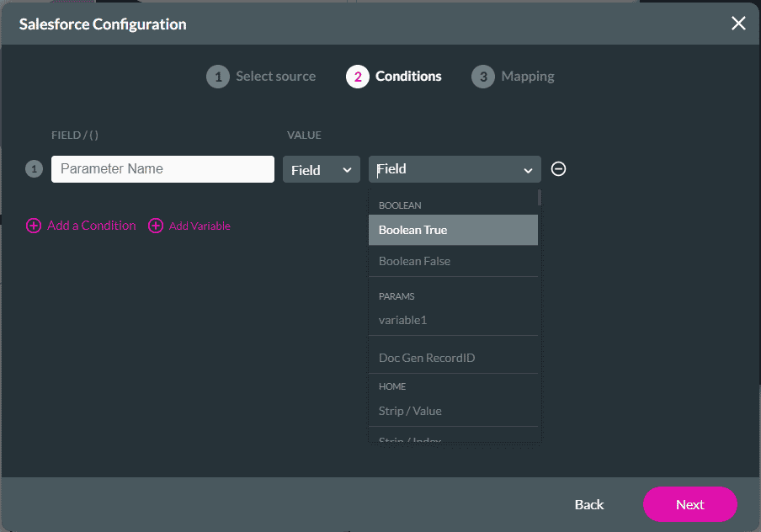This screenshot has height=532, width=761.
Task: Close the Salesforce Configuration dialog
Action: click(738, 24)
